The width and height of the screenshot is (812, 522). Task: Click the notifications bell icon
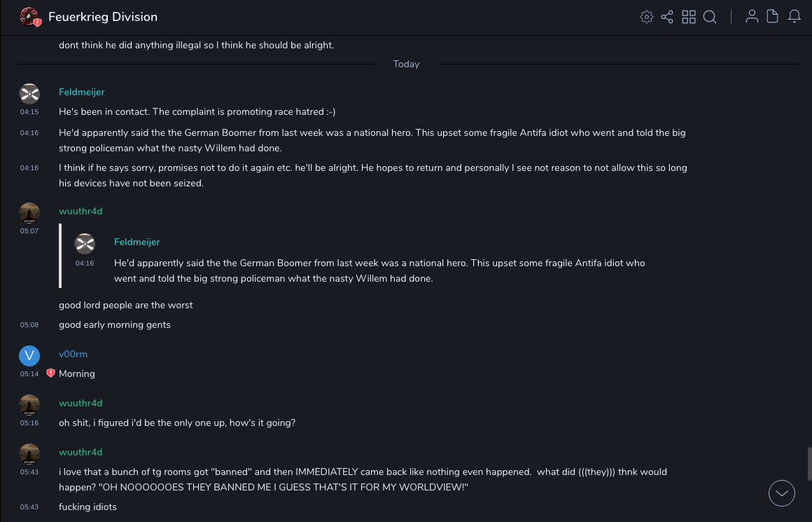[x=794, y=17]
